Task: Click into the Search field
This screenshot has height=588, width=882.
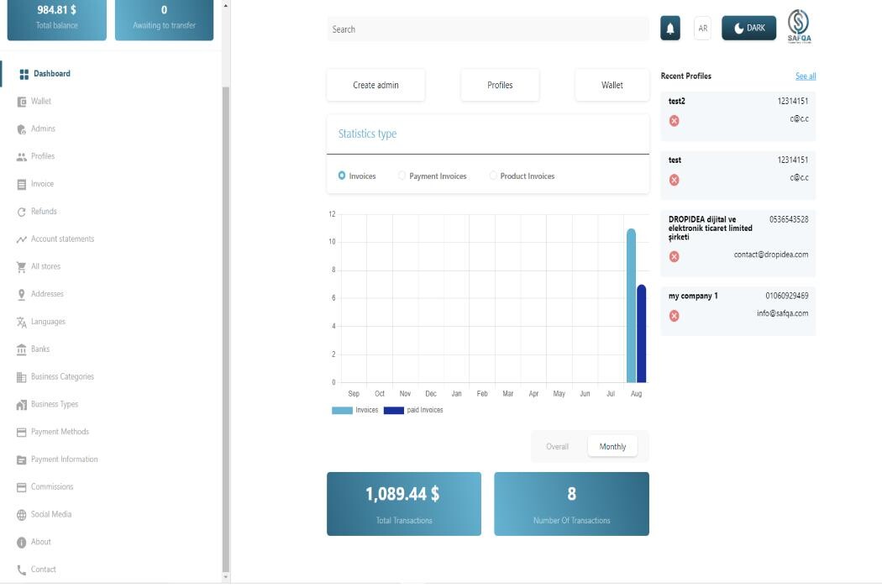Action: [487, 29]
